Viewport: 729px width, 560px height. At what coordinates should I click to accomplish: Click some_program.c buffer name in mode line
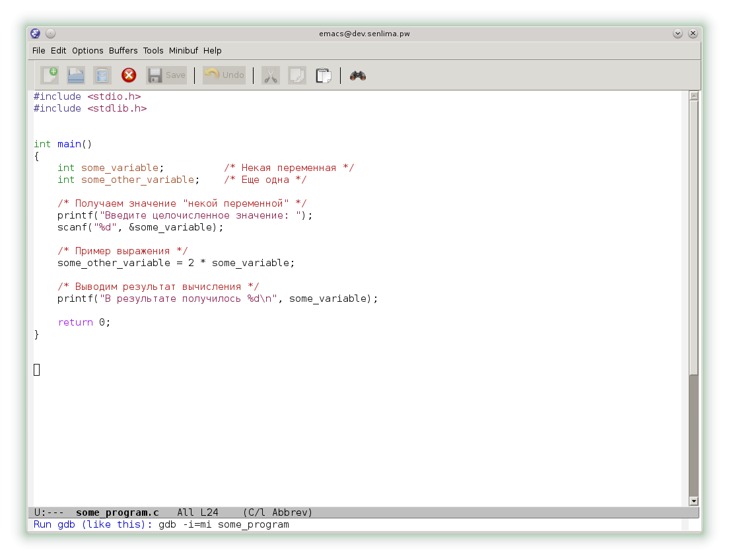pos(118,512)
